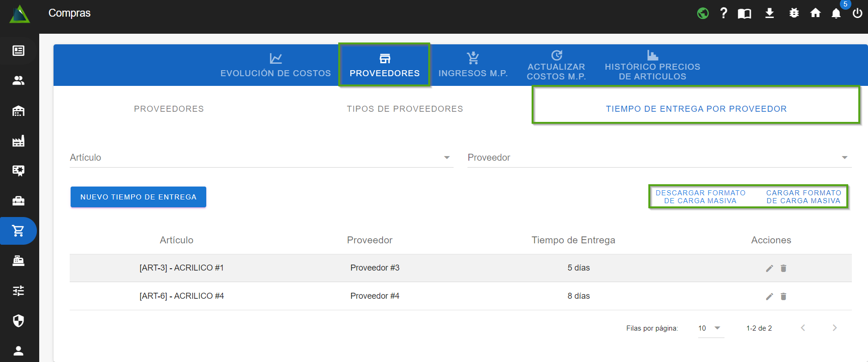Click Descargar Formato de Carga Masiva
Screen dimensions: 868x362
700,197
